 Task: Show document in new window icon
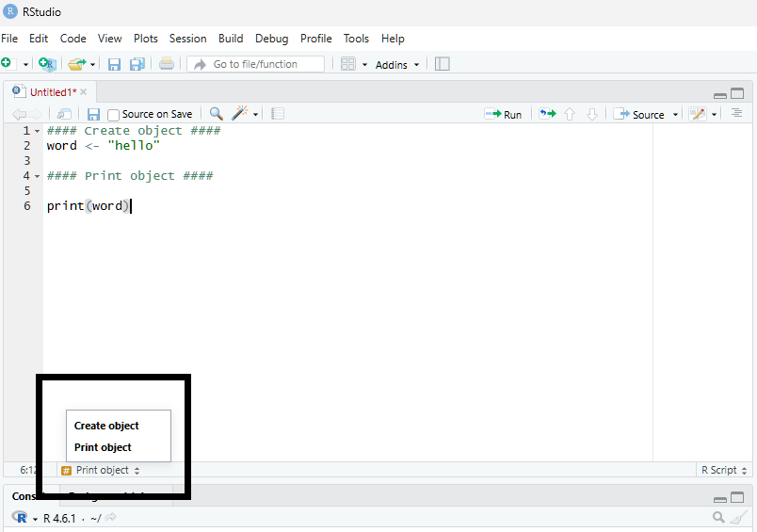(64, 114)
